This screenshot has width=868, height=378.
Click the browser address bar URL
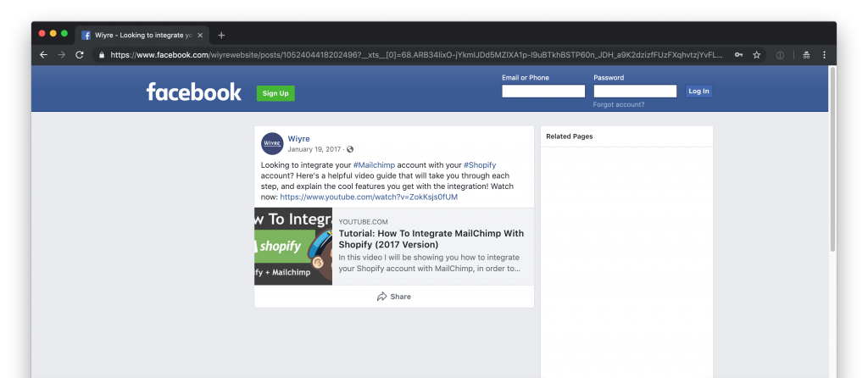[x=416, y=55]
